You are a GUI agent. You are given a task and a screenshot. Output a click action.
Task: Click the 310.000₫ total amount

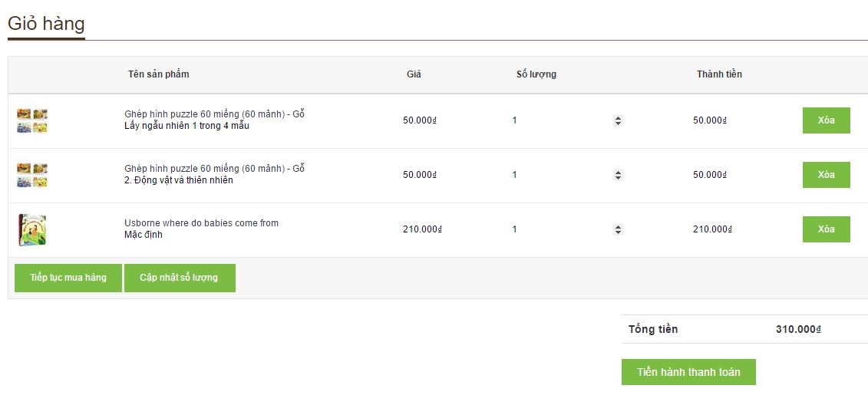(x=798, y=329)
